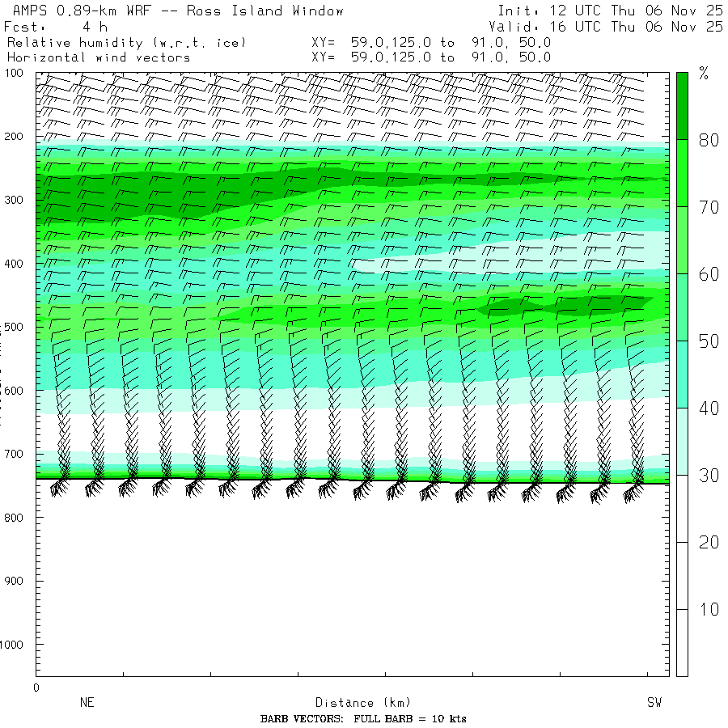Click the 'Horizontal wind vectors' label
The image size is (728, 728).
pos(99,57)
